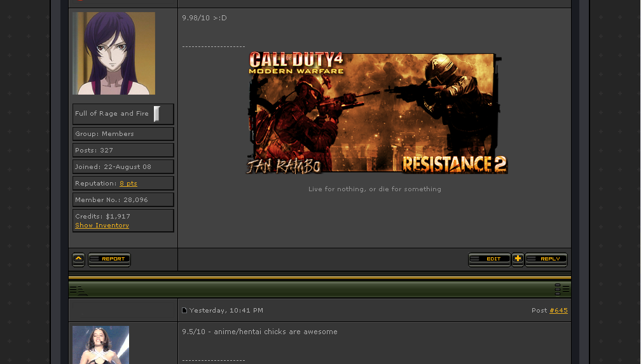The image size is (641, 364).
Task: Click the 'Group: Members' field
Action: click(x=123, y=134)
